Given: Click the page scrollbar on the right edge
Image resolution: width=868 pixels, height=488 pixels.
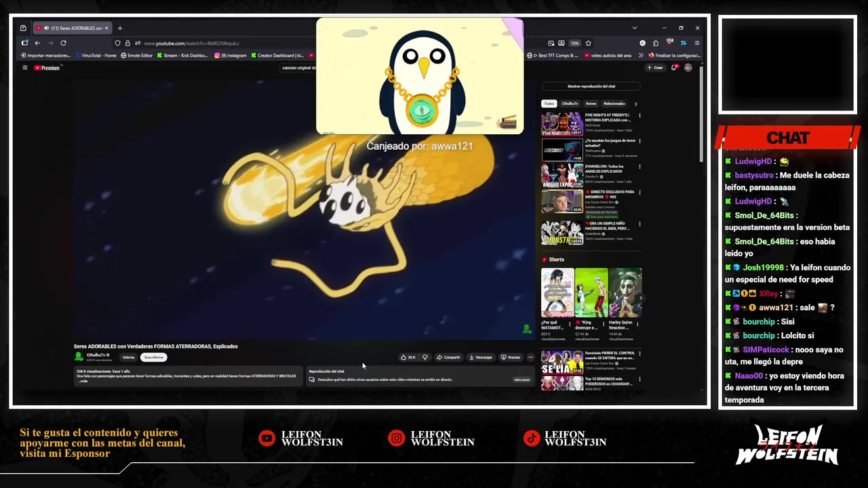Looking at the screenshot, I should [x=701, y=115].
